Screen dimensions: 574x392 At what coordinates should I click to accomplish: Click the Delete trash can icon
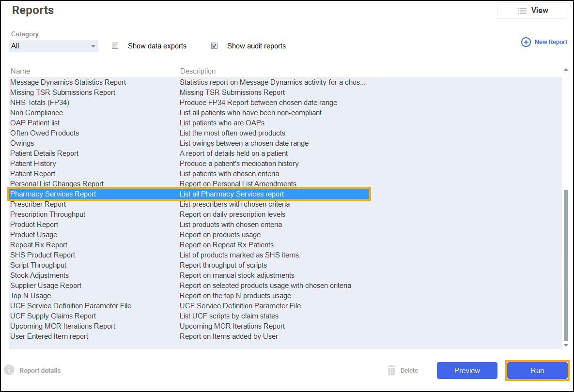click(391, 371)
